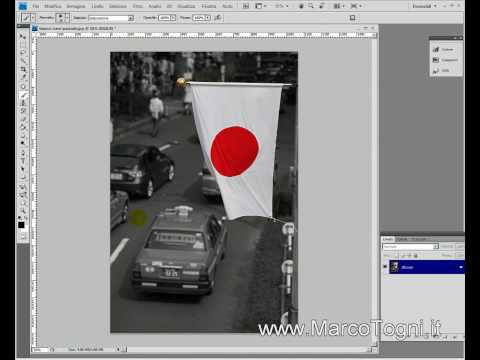Select the Hand tool in toolbox
Viewport: 480px width, 360px height.
(23, 202)
